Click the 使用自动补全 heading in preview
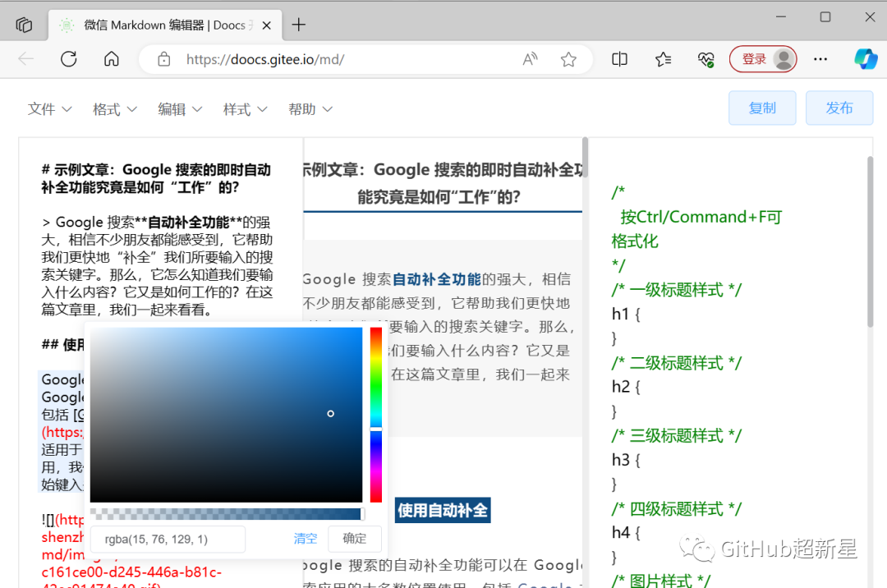The height and width of the screenshot is (588, 887). tap(443, 511)
